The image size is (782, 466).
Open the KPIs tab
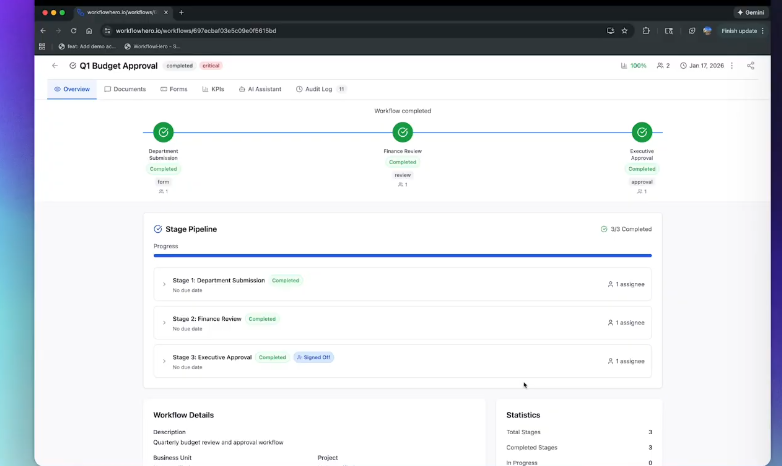213,89
